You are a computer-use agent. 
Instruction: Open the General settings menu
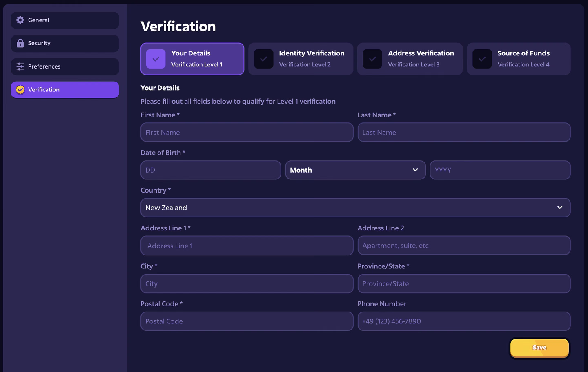click(65, 20)
